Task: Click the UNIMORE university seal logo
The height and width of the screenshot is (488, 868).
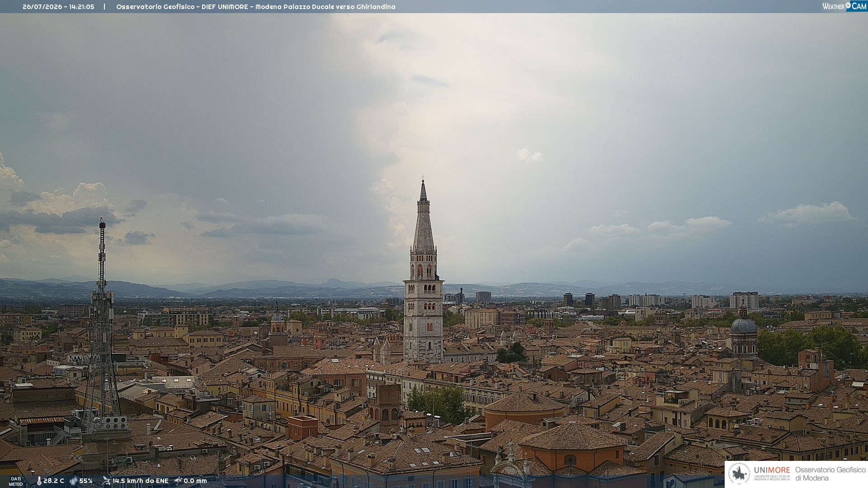Action: coord(740,474)
